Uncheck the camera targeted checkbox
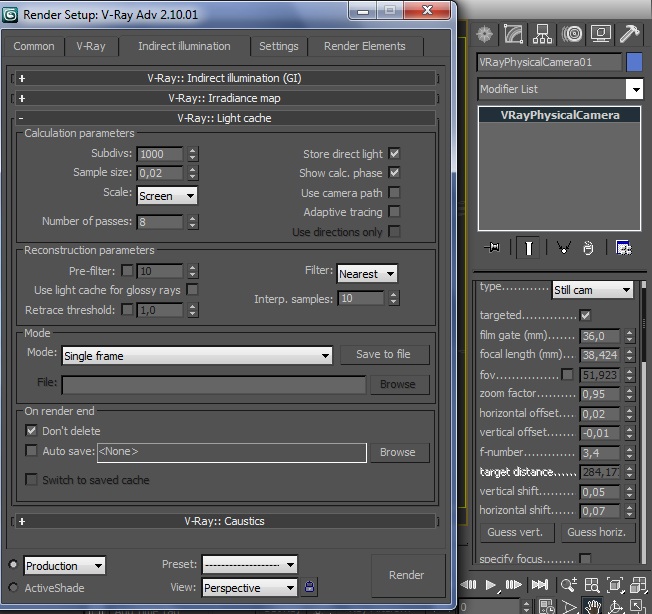This screenshot has height=614, width=652. click(585, 315)
